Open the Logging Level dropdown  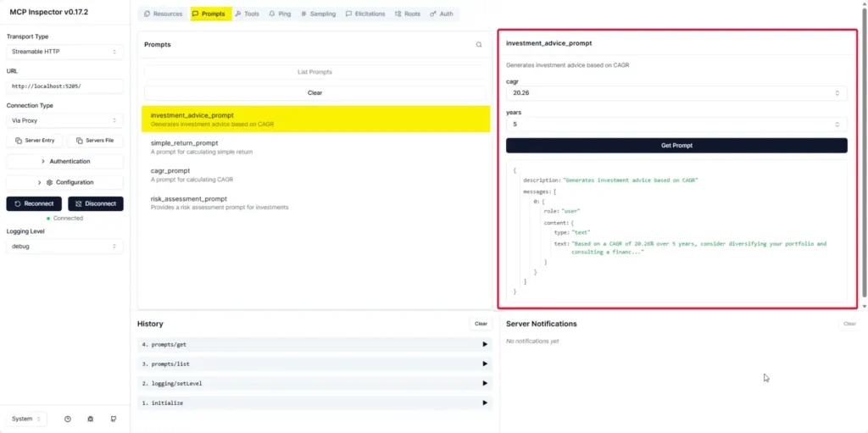point(65,247)
